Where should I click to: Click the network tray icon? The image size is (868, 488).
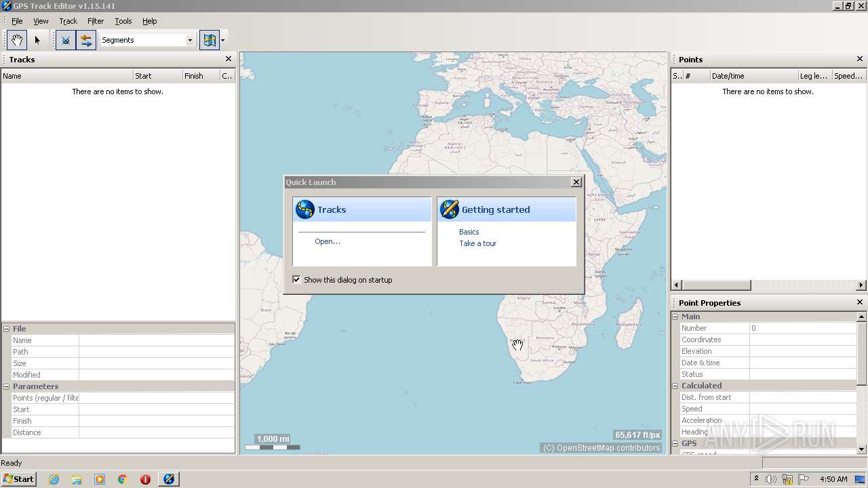point(787,479)
